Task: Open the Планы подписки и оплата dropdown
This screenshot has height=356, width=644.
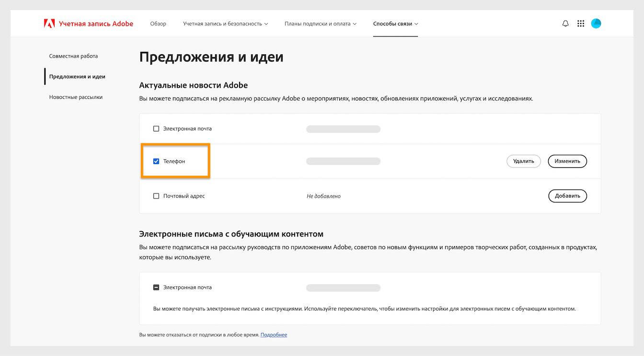Action: tap(320, 23)
